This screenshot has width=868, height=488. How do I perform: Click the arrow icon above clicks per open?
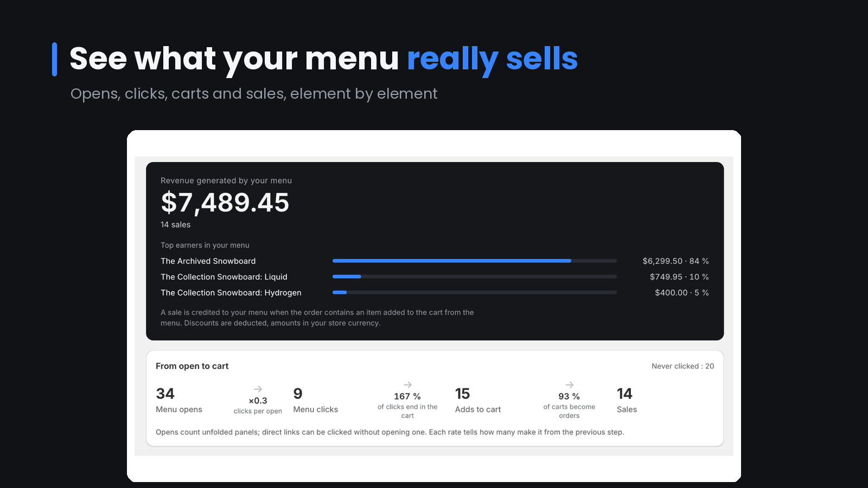(x=258, y=389)
